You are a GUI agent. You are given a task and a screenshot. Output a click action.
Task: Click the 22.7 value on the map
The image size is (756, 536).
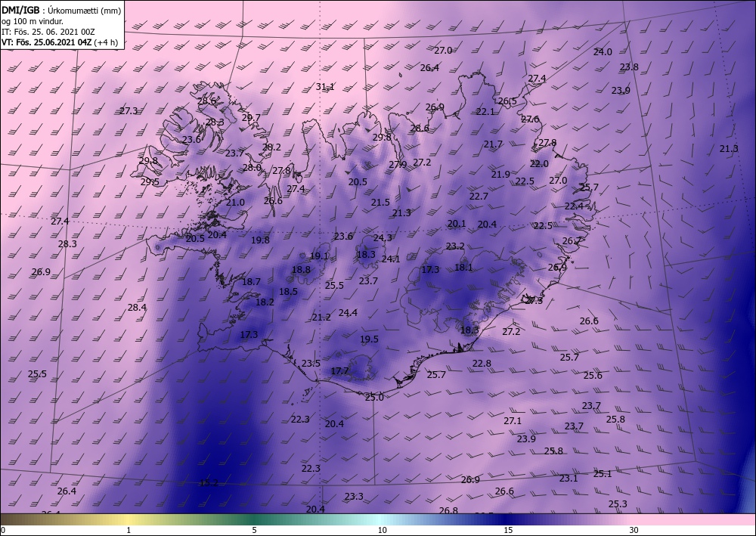coord(479,197)
